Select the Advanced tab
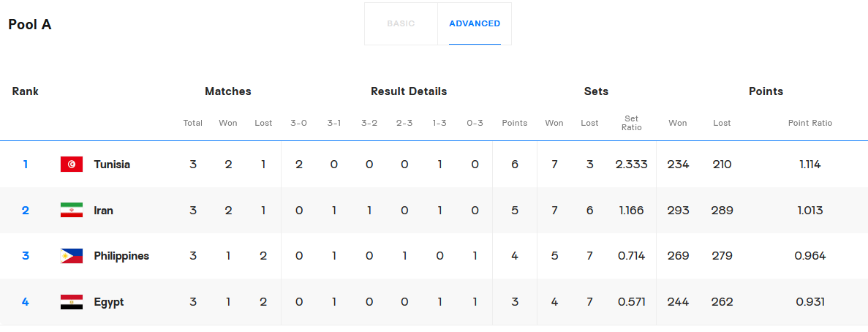 click(x=475, y=23)
